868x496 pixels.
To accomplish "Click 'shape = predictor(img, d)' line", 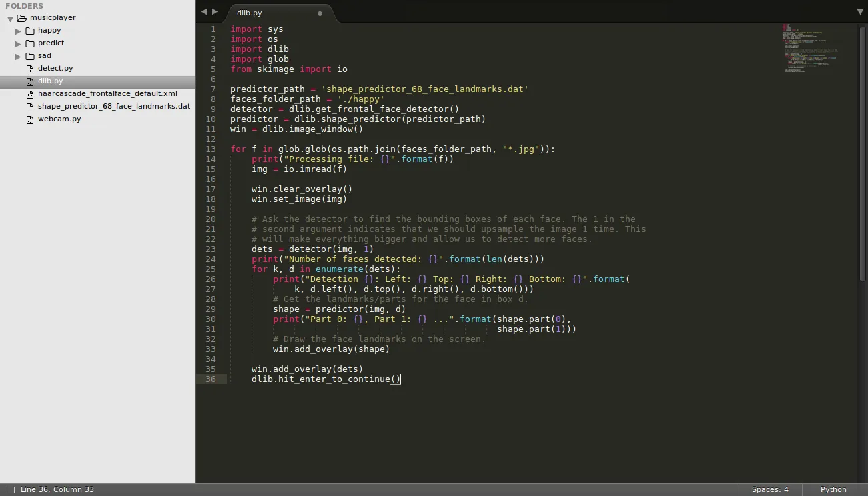I will [x=340, y=309].
